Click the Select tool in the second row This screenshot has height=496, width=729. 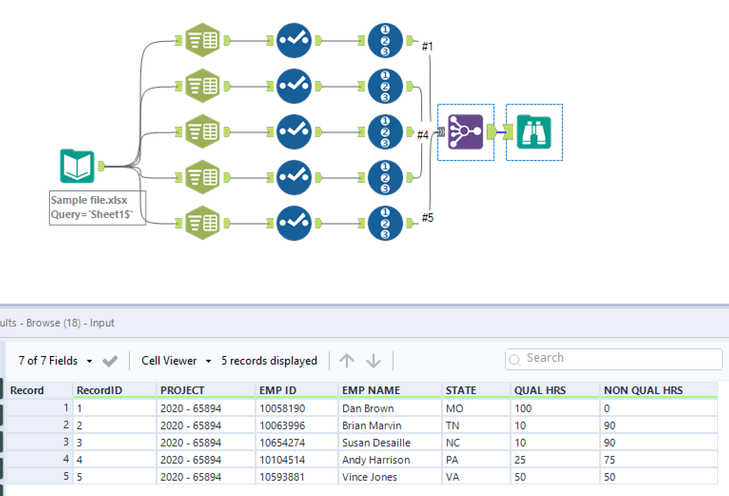pos(294,86)
